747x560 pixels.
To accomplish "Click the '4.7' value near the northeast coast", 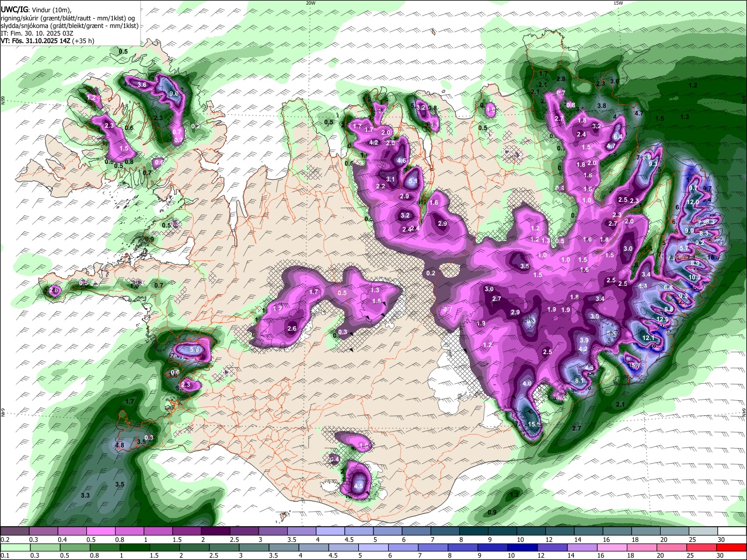I will (x=639, y=113).
